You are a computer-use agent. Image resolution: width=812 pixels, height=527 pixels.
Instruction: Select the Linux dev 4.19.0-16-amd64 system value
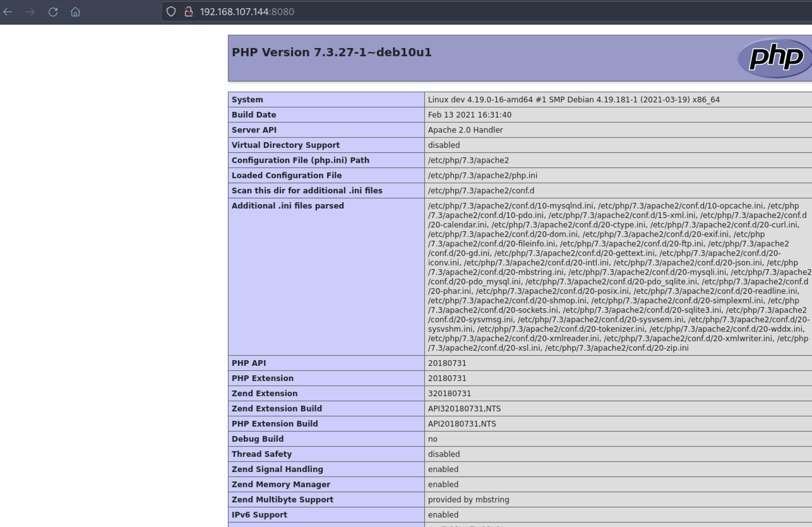tap(574, 100)
